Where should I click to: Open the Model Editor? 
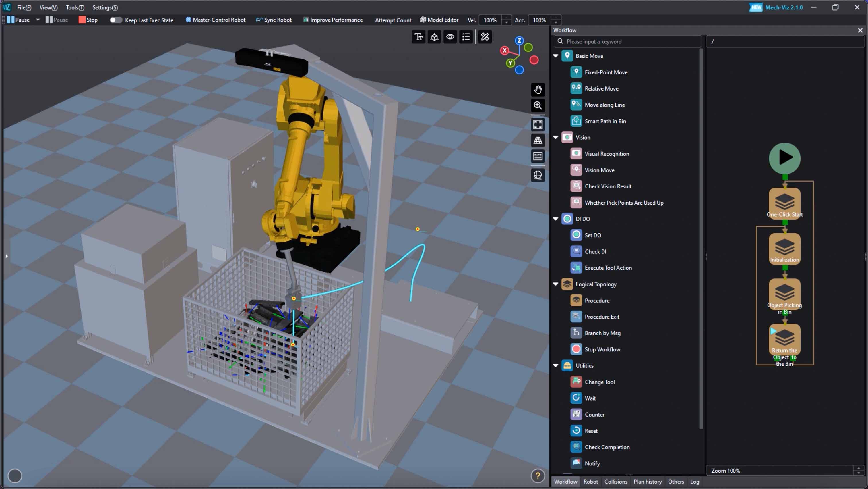pos(439,20)
